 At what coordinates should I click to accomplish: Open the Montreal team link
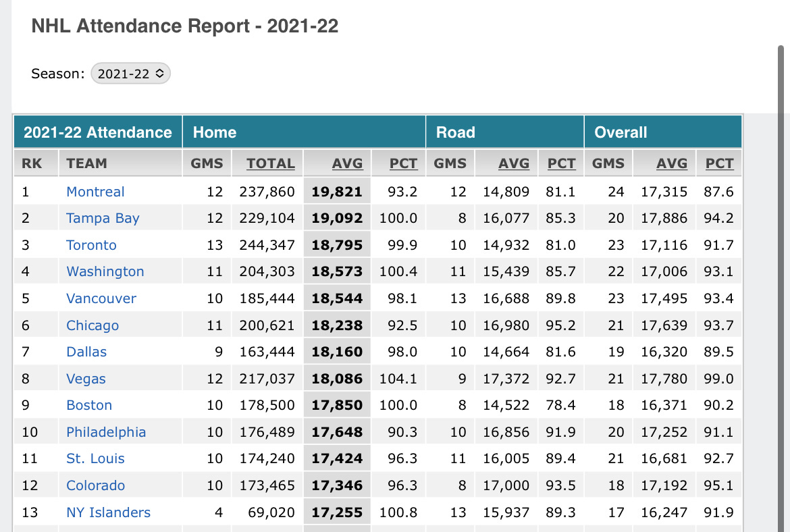click(95, 192)
